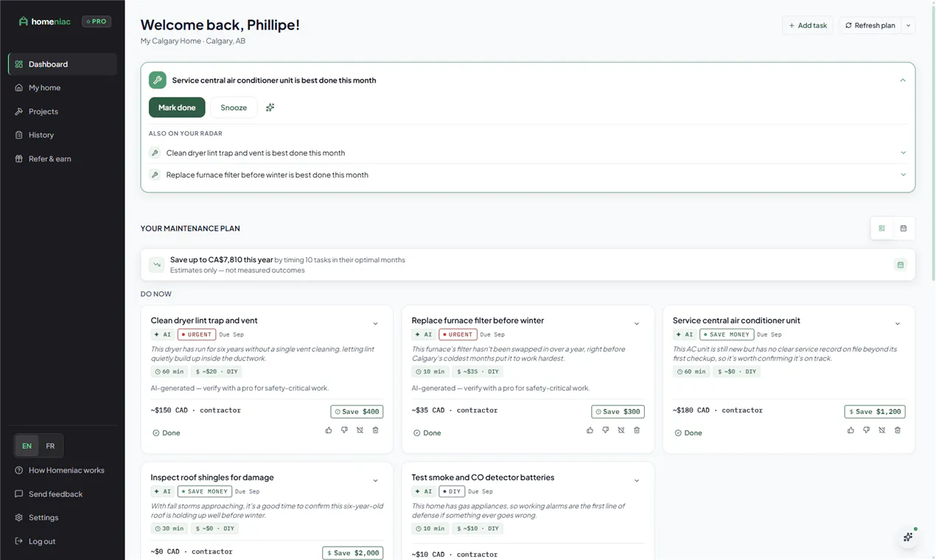Click the Save $400 badge
Screen dimensions: 936x560
pos(357,412)
